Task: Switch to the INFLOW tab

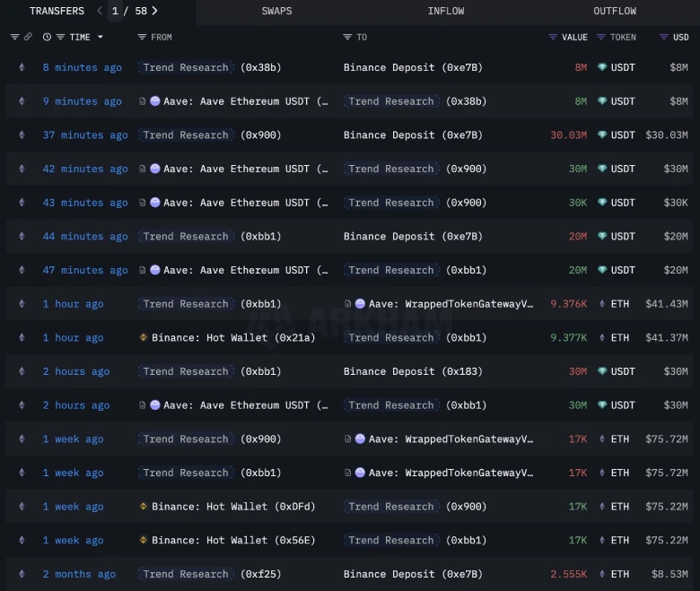Action: [446, 11]
